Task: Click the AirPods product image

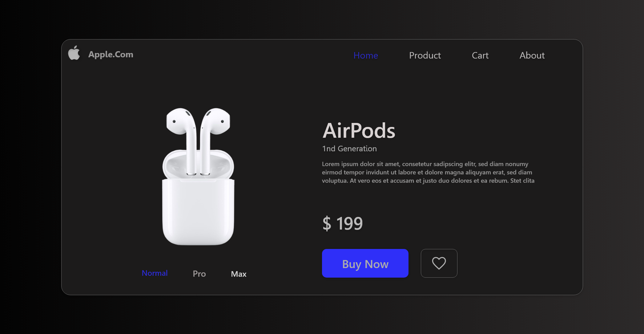Action: [198, 176]
